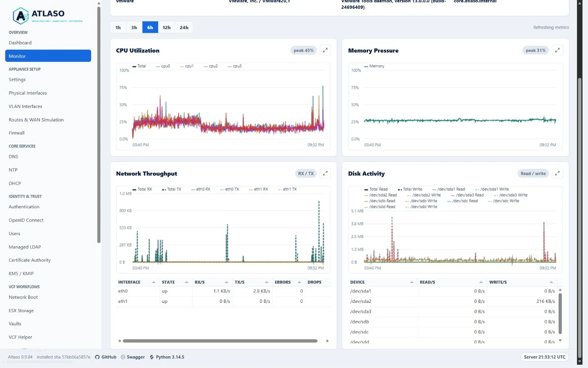
Task: Expand the Disk Activity chart
Action: 557,173
